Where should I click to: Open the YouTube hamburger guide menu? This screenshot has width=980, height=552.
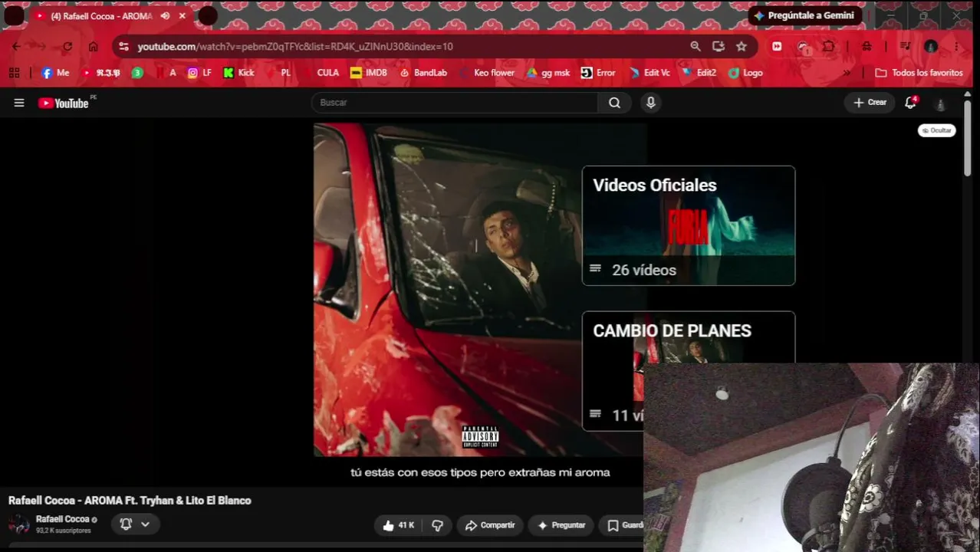[19, 103]
